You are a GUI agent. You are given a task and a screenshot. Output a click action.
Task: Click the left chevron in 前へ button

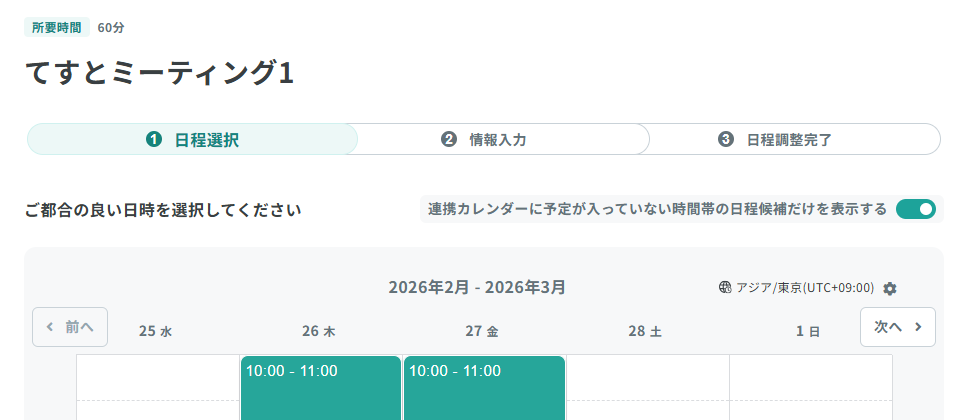click(50, 327)
